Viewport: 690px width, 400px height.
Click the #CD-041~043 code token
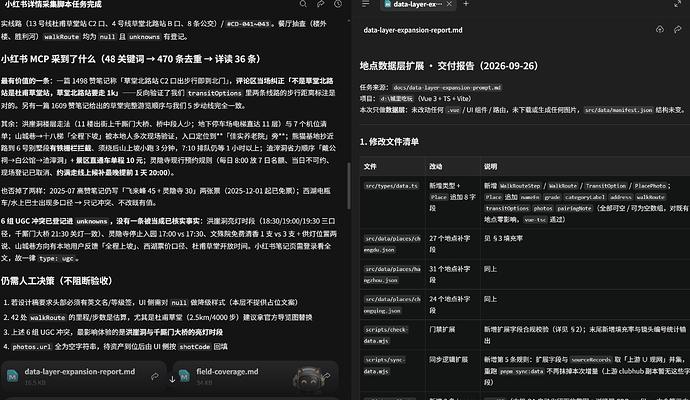248,24
